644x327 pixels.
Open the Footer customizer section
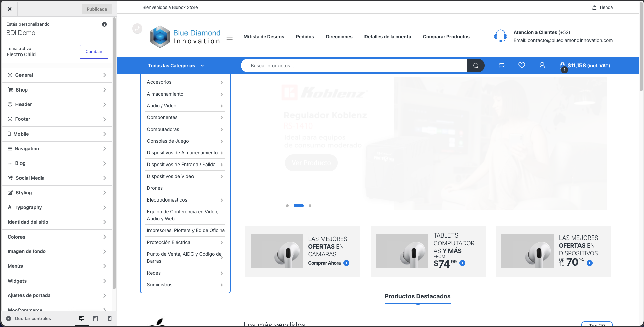57,119
